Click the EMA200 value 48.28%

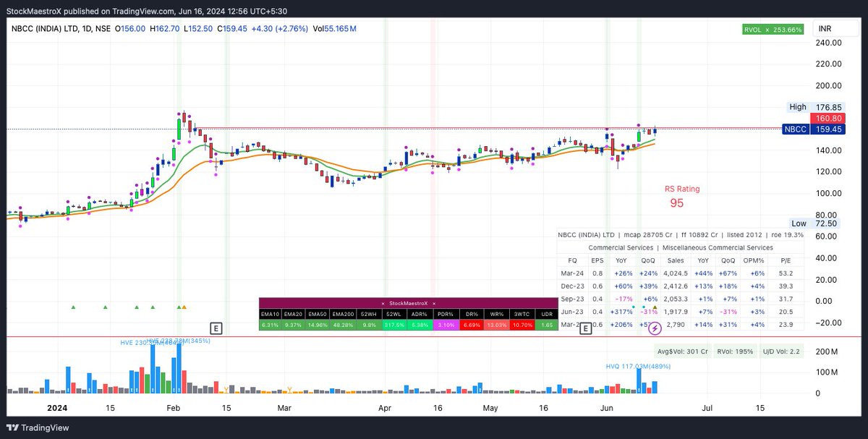[342, 326]
